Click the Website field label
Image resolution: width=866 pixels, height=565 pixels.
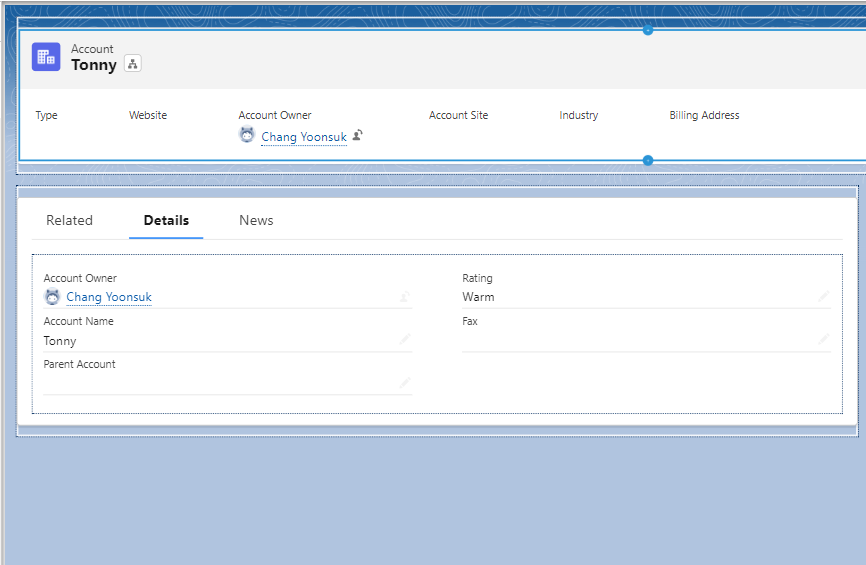[x=148, y=115]
